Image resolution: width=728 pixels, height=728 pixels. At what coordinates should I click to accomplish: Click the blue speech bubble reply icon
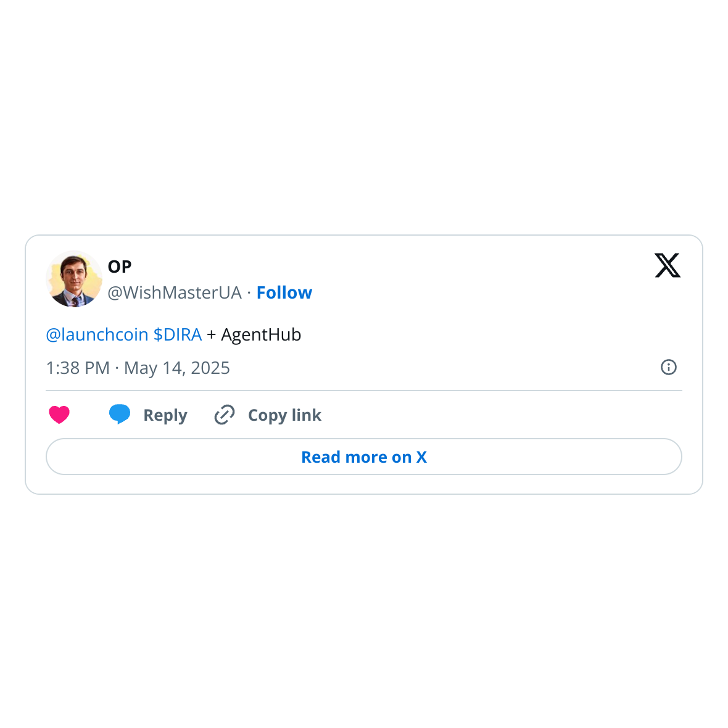click(x=120, y=414)
